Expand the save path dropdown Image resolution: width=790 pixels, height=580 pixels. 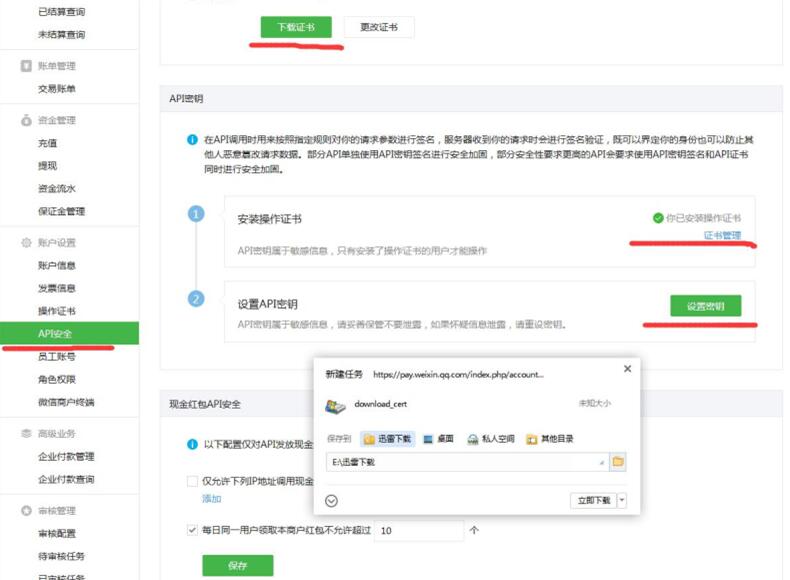601,462
